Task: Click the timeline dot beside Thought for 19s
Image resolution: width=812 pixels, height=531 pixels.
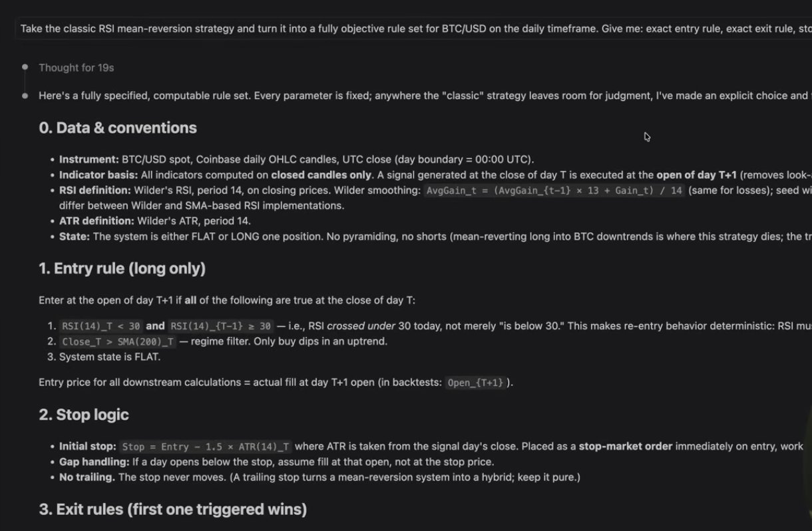Action: pyautogui.click(x=25, y=67)
